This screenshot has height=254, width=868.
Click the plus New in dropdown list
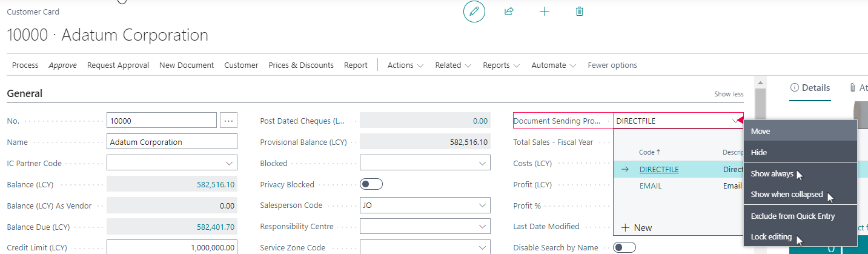(x=637, y=228)
